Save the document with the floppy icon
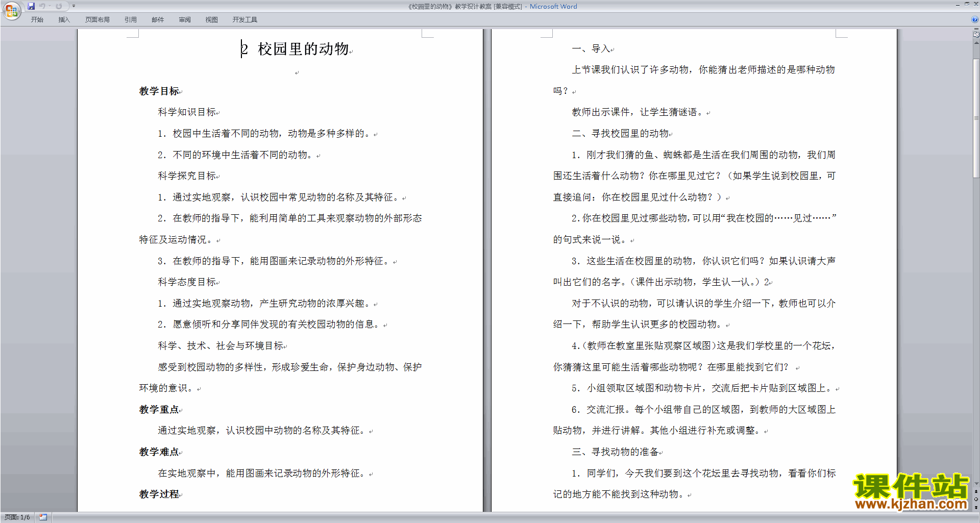The height and width of the screenshot is (523, 980). point(31,6)
